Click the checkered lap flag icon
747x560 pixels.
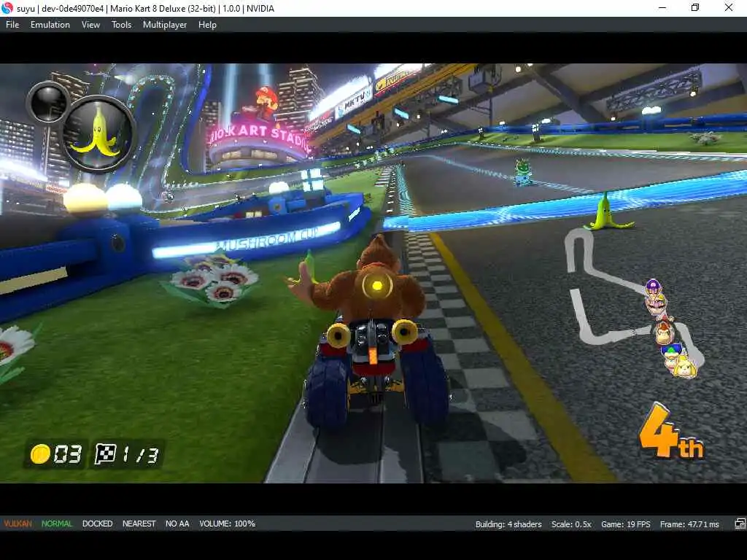(105, 454)
